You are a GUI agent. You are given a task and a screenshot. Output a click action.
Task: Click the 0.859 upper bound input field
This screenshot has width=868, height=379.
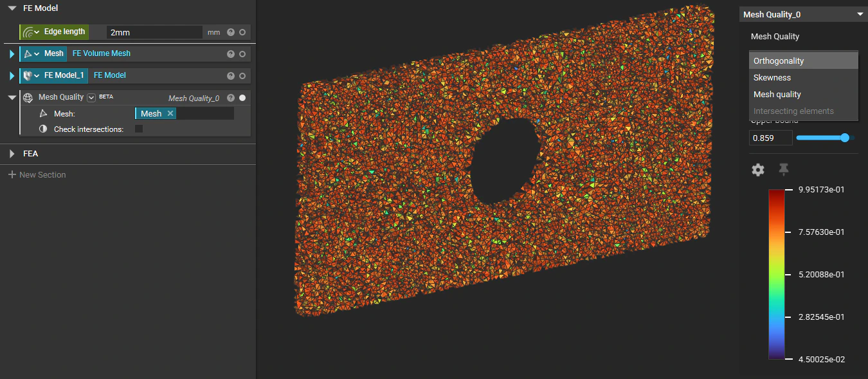click(x=770, y=138)
